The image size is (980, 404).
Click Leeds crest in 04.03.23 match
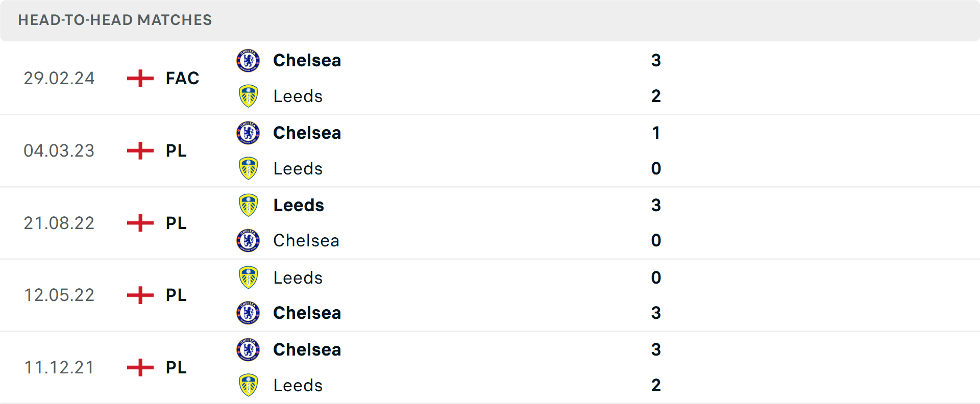pos(248,168)
